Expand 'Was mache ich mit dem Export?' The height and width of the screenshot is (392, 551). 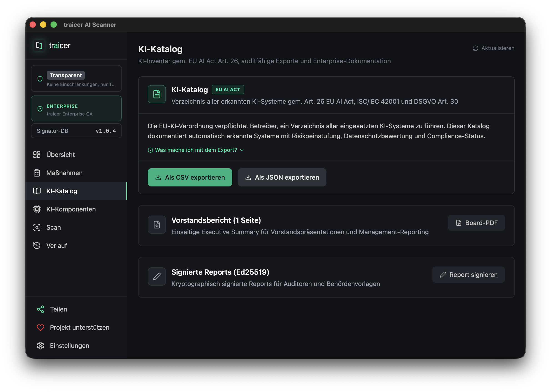tap(196, 150)
